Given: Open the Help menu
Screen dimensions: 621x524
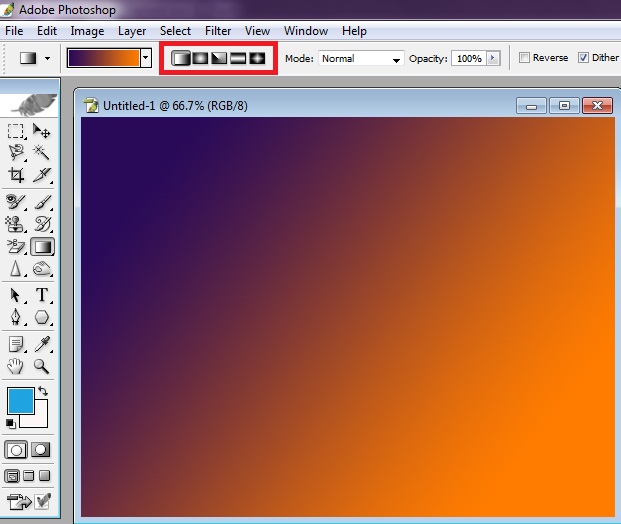Looking at the screenshot, I should (x=354, y=31).
